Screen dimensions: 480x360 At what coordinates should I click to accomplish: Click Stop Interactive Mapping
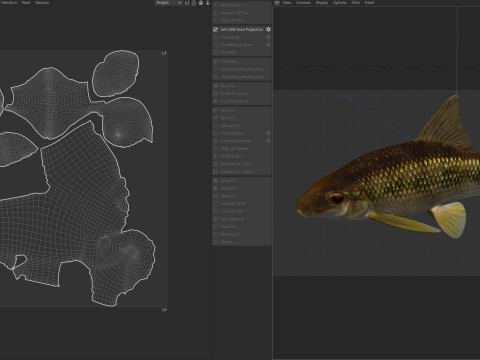click(x=242, y=77)
